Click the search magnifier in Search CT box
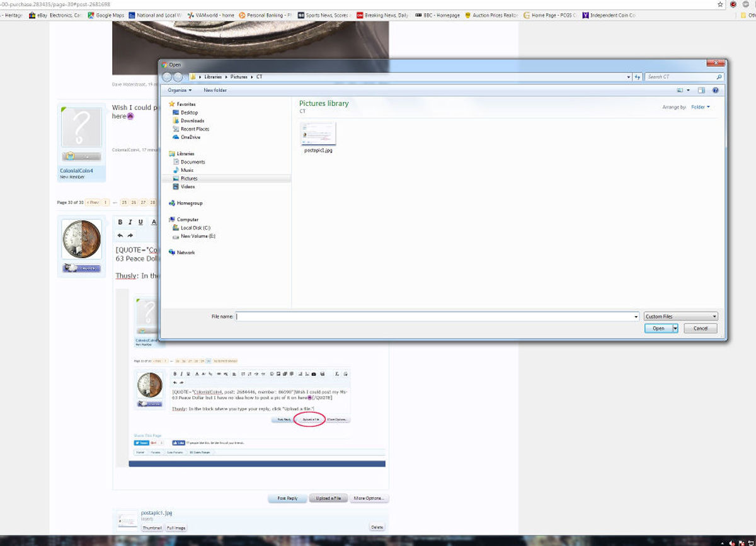756x546 pixels. pos(719,77)
